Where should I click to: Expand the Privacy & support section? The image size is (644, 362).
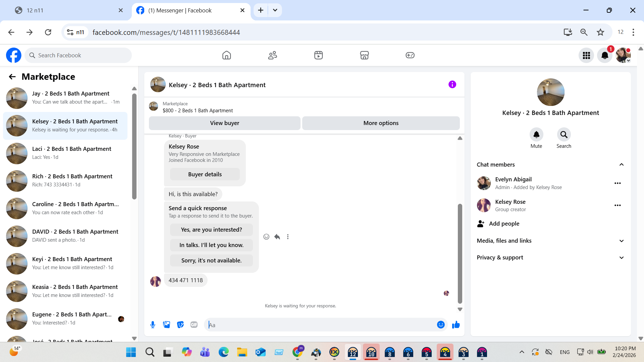click(x=621, y=257)
